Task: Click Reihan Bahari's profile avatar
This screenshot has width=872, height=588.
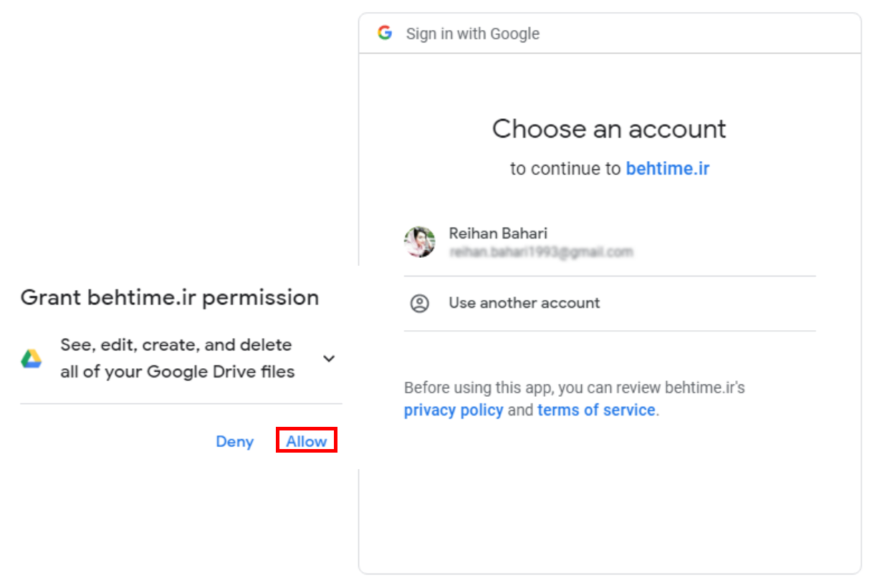Action: pos(420,242)
